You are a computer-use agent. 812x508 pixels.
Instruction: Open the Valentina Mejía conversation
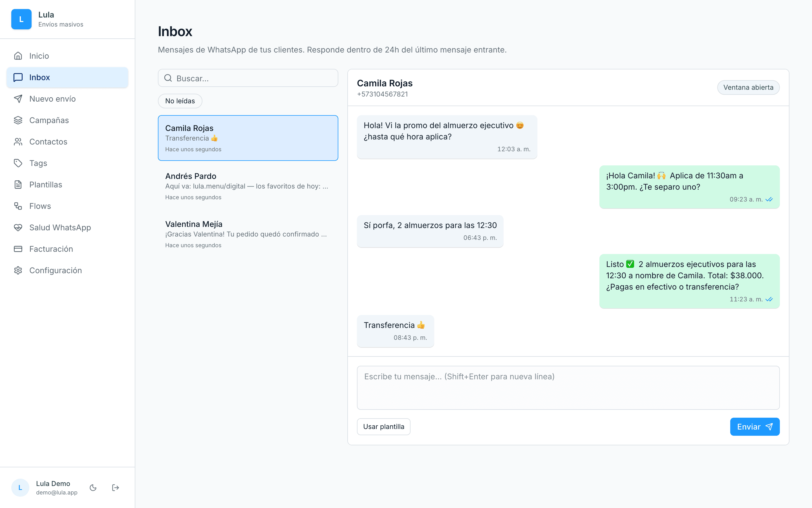pos(248,234)
